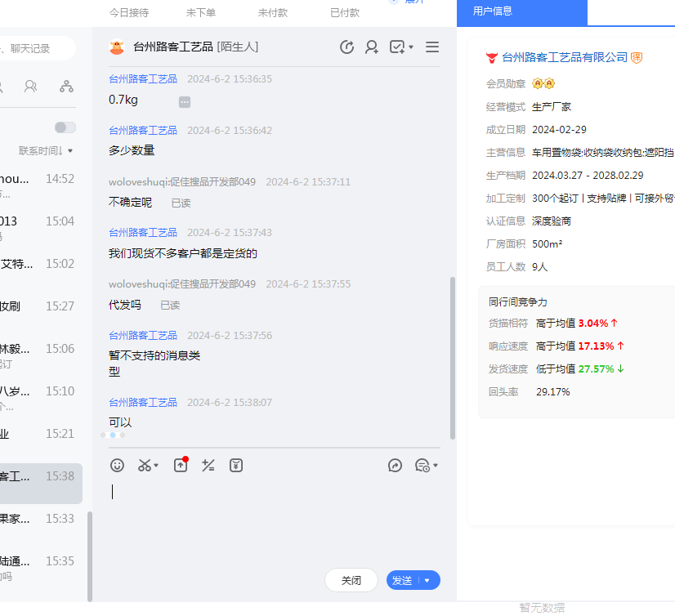Click the refresh clock icon in chat header
The width and height of the screenshot is (675, 616).
point(346,47)
